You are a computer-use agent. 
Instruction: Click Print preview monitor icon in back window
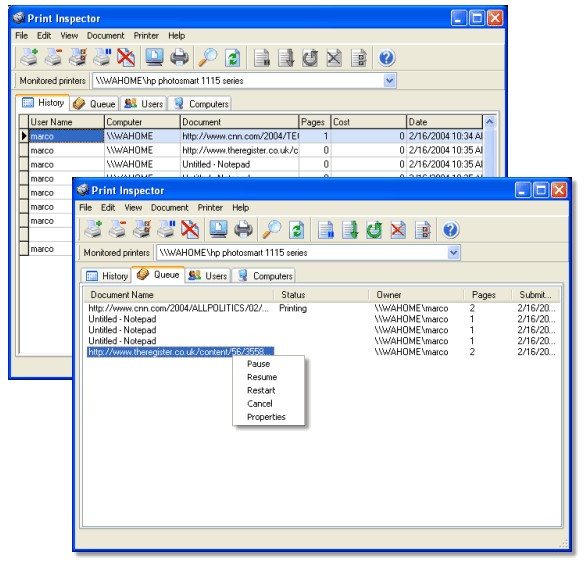click(155, 57)
